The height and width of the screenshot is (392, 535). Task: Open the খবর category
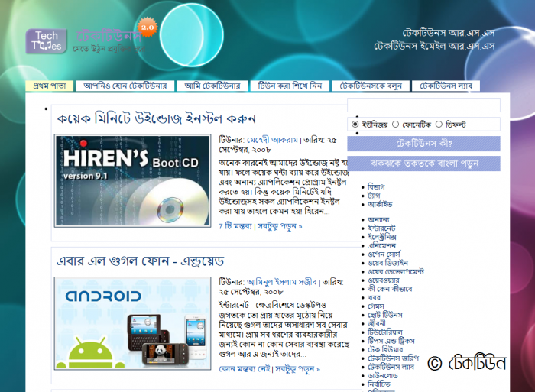pyautogui.click(x=374, y=297)
